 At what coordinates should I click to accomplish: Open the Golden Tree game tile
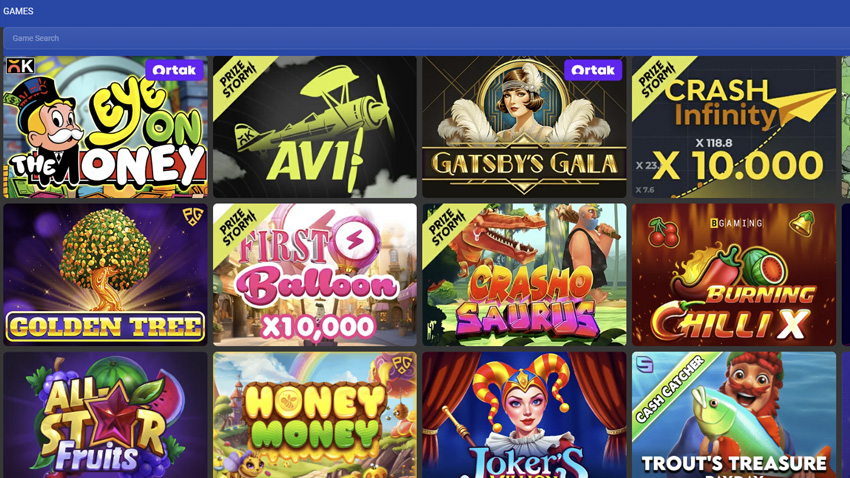[x=106, y=275]
